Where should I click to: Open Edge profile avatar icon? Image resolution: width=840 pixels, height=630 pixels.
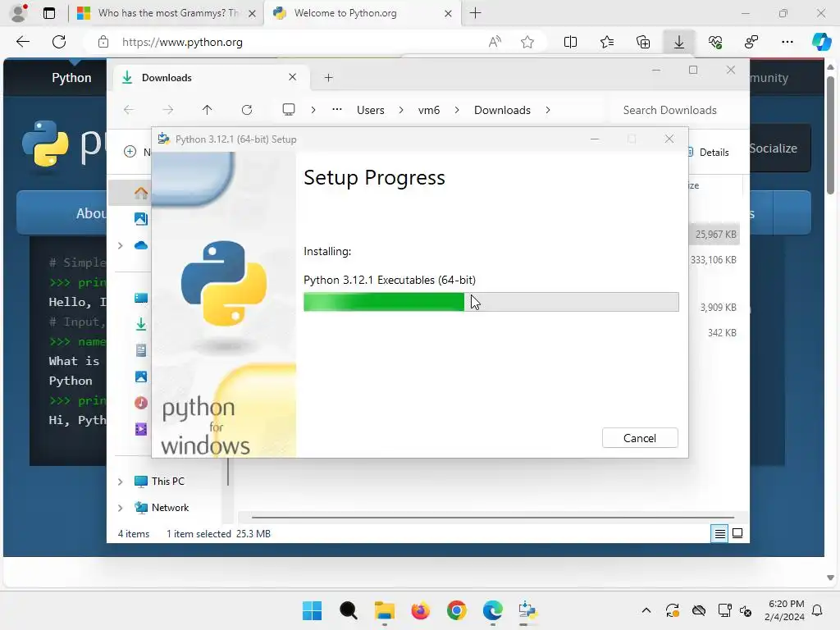(19, 13)
